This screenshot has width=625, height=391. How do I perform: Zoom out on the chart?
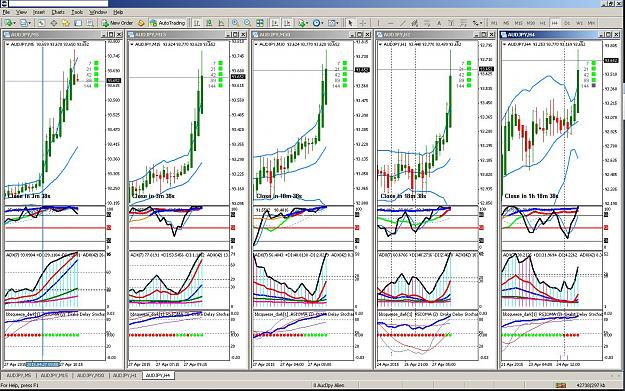click(247, 23)
